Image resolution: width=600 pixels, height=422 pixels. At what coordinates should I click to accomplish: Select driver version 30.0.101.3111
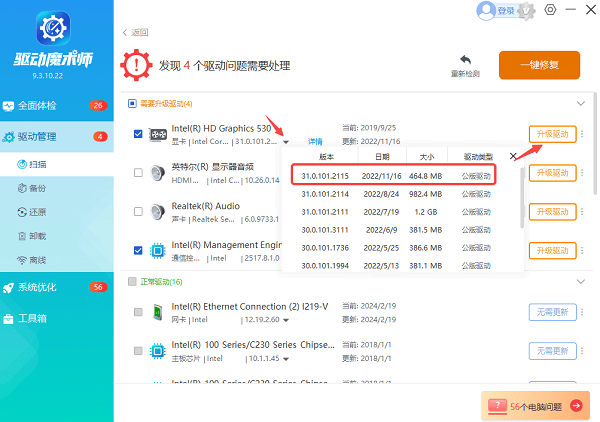click(x=396, y=230)
